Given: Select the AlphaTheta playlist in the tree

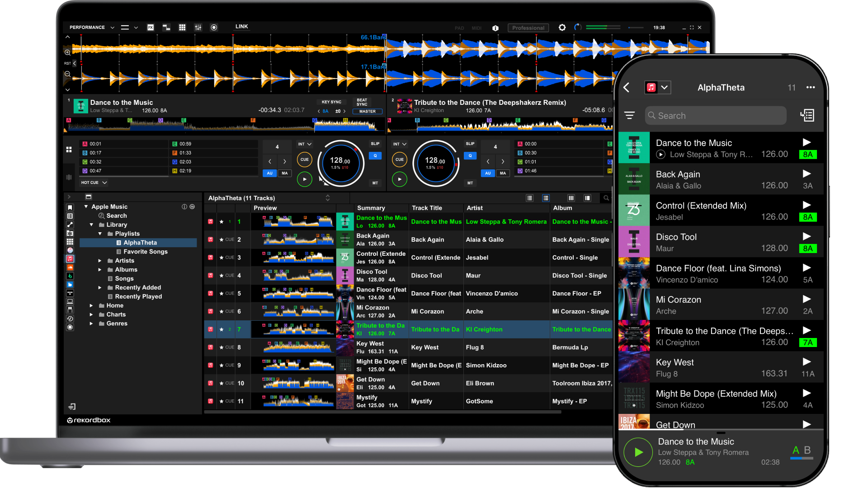Looking at the screenshot, I should point(138,243).
